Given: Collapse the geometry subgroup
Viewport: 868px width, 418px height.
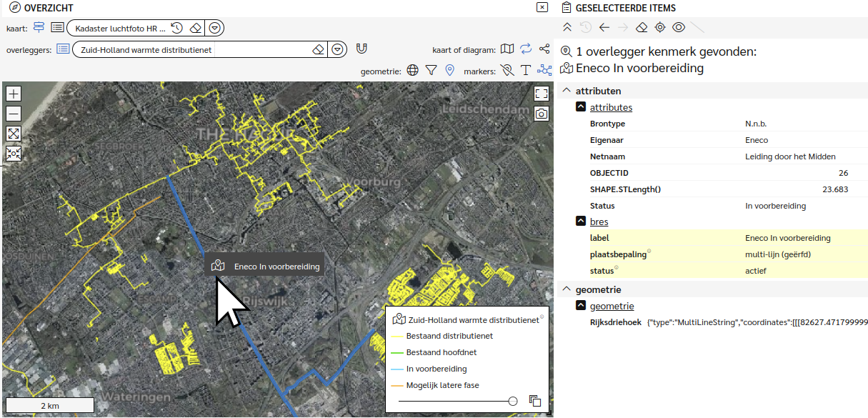Looking at the screenshot, I should coord(582,306).
